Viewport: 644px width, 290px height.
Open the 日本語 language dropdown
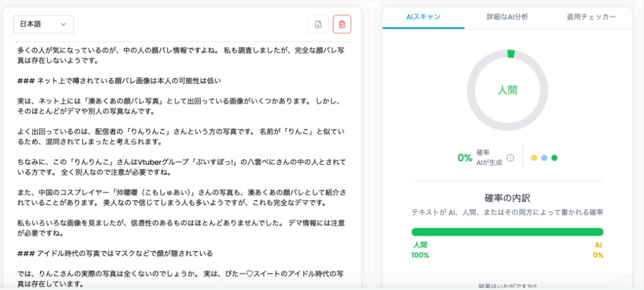click(43, 25)
